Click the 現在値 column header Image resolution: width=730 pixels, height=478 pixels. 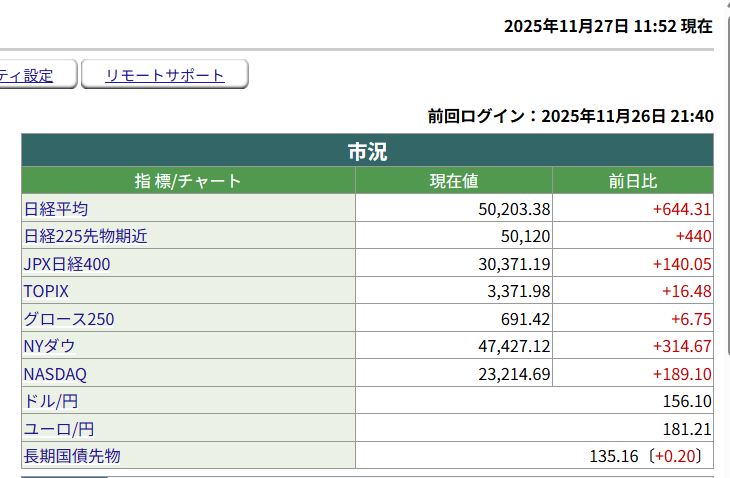[x=454, y=181]
